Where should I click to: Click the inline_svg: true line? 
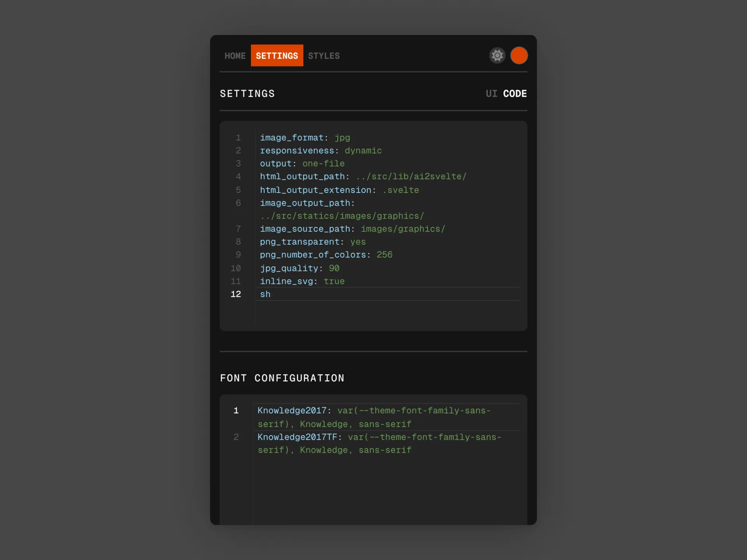302,281
